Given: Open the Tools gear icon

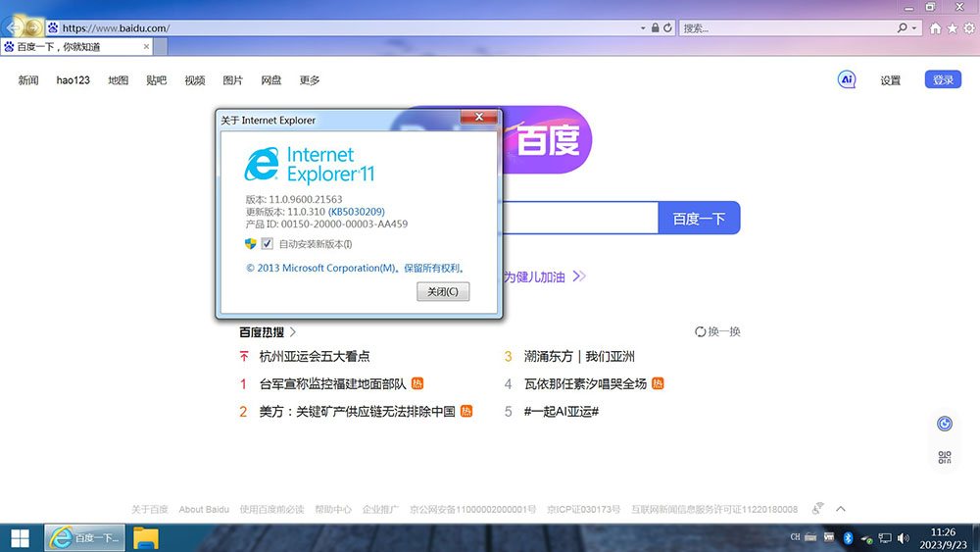Looking at the screenshot, I should point(969,28).
